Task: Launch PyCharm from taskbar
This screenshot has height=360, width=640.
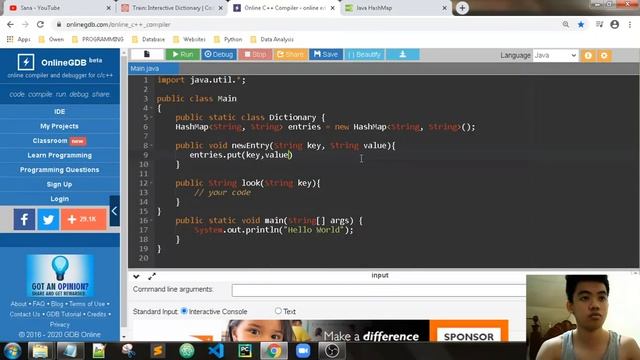Action: [x=245, y=351]
